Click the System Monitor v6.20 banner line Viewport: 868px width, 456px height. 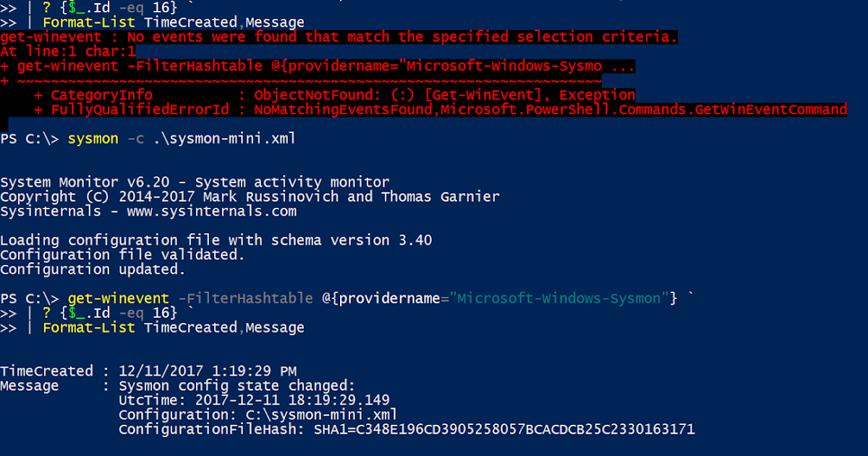[195, 182]
